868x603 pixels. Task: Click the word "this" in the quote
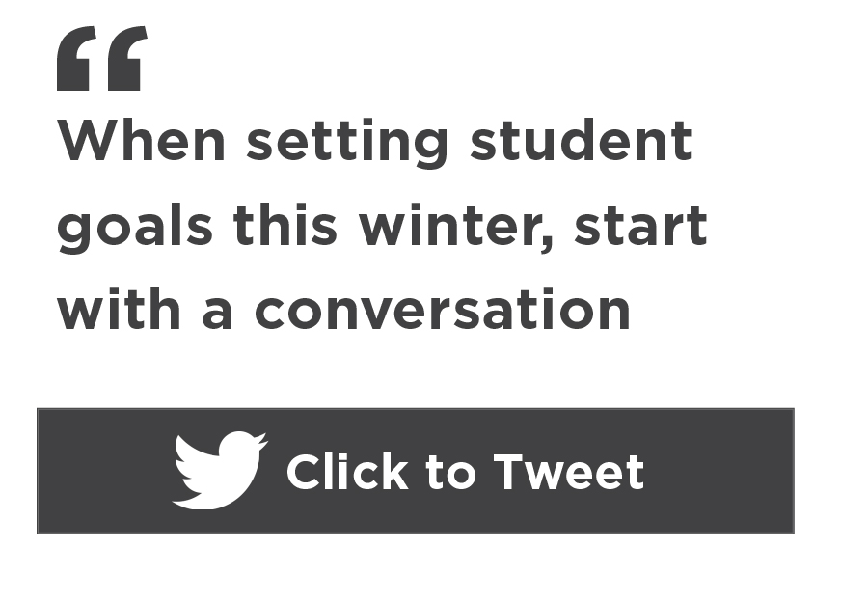[x=285, y=225]
